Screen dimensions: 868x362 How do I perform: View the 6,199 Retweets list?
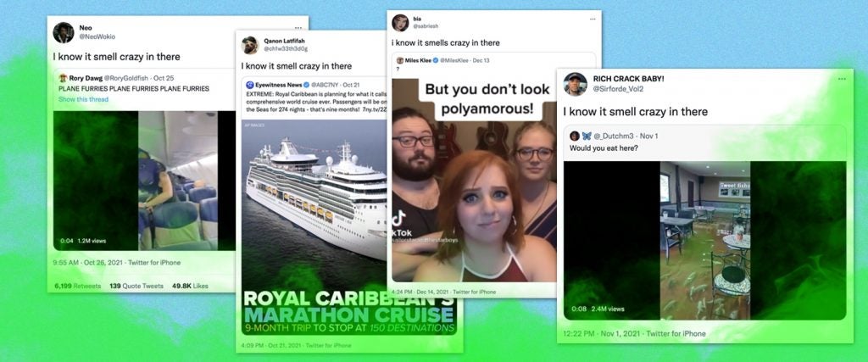tap(78, 287)
